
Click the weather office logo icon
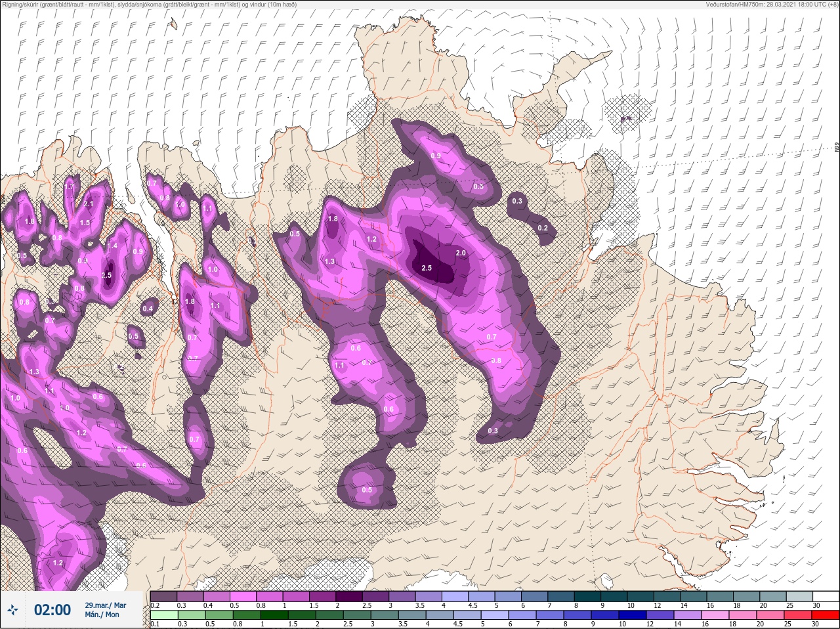click(12, 609)
